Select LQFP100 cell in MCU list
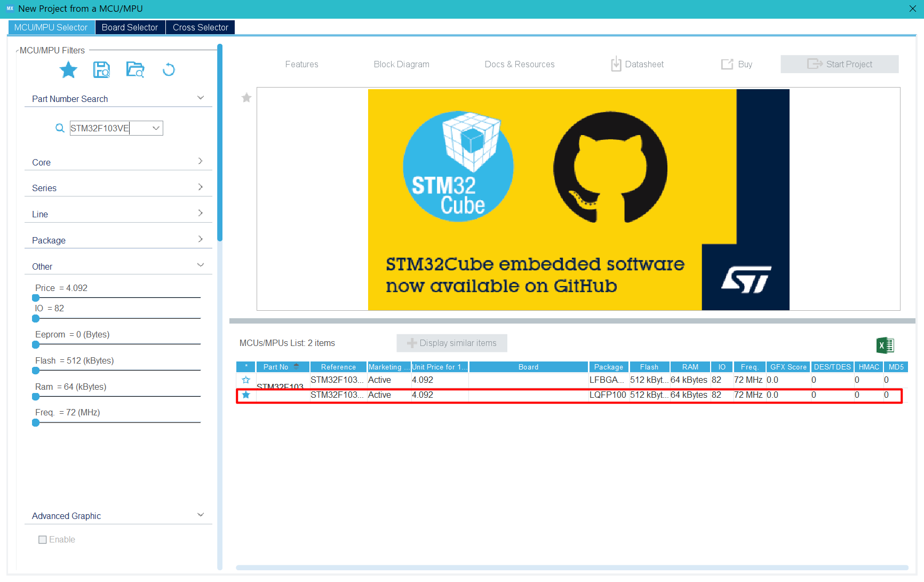 (x=608, y=395)
